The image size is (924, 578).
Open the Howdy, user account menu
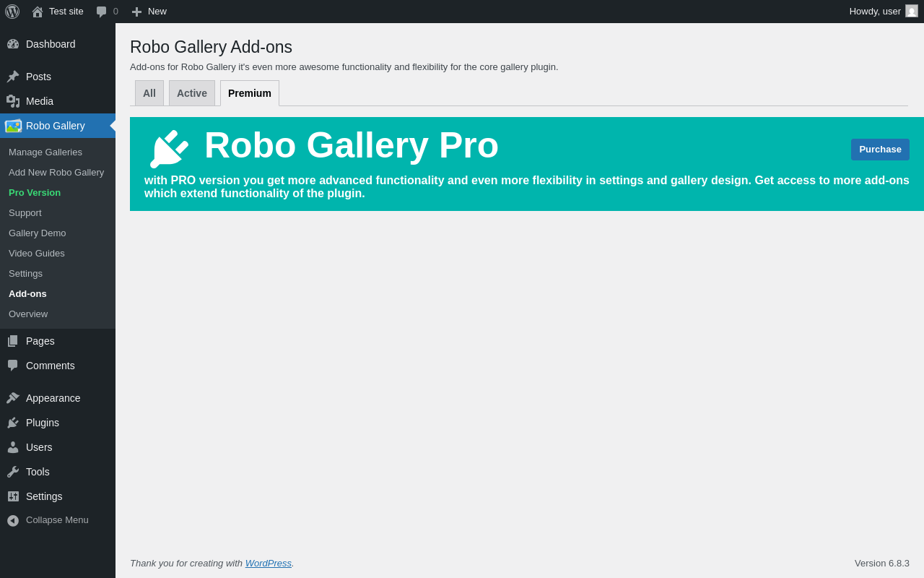pos(884,12)
